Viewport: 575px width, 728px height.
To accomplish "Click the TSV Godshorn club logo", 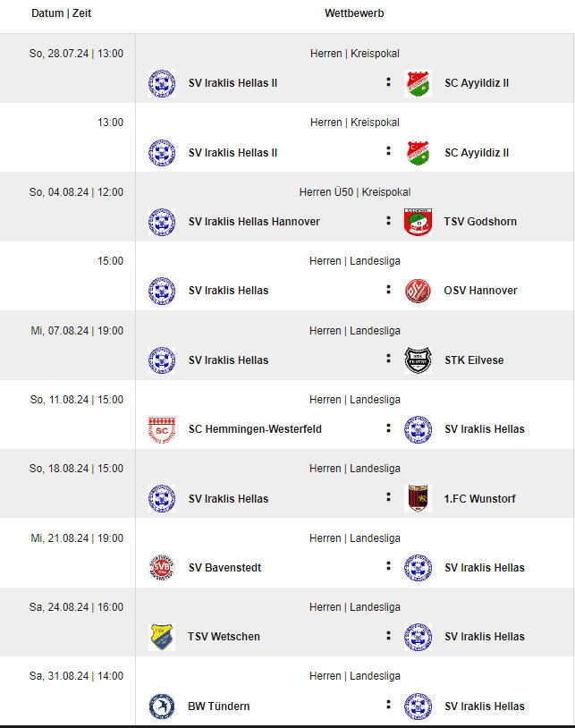I will click(418, 221).
